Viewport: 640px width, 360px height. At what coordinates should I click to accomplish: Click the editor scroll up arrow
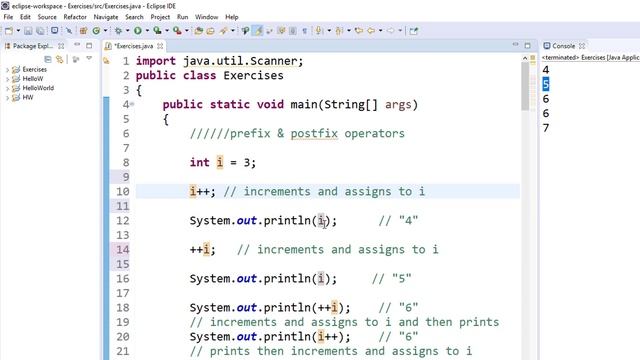525,58
